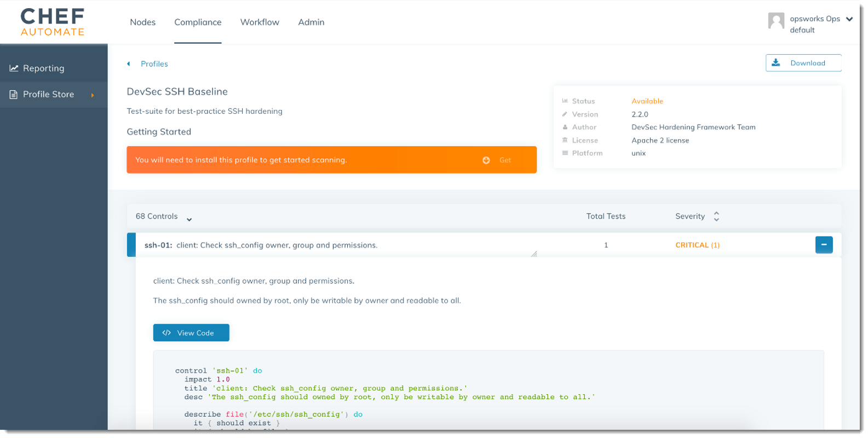The height and width of the screenshot is (438, 868).
Task: Open the Compliance tab
Action: [198, 22]
